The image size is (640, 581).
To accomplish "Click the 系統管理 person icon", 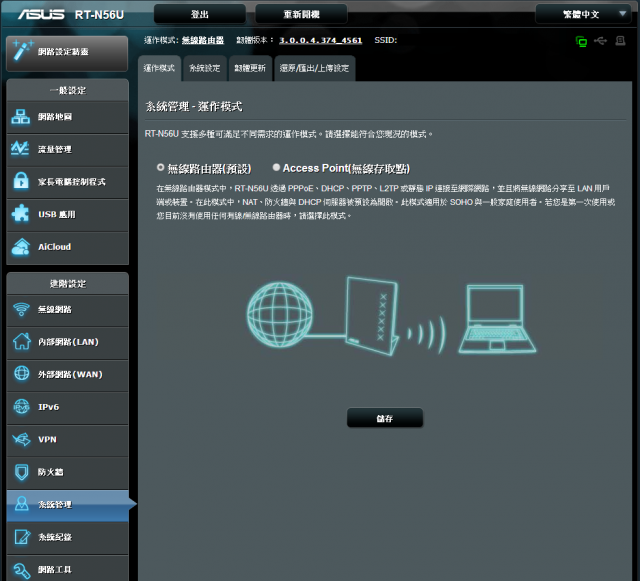I will (22, 504).
